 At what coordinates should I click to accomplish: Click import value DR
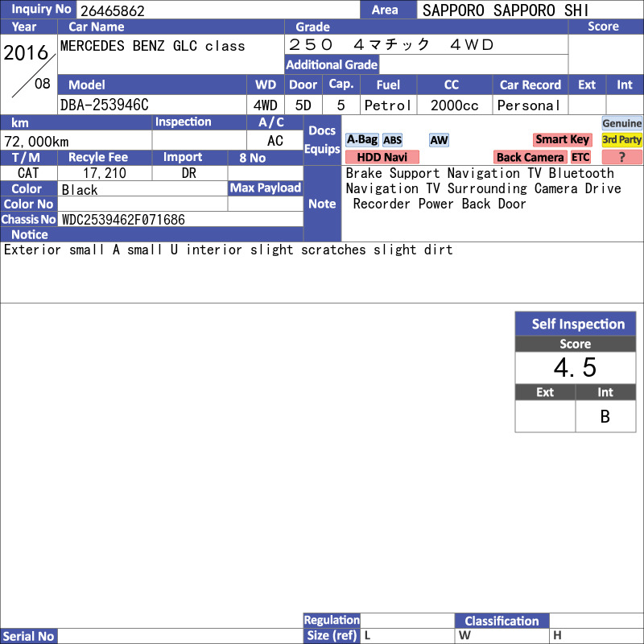click(189, 173)
